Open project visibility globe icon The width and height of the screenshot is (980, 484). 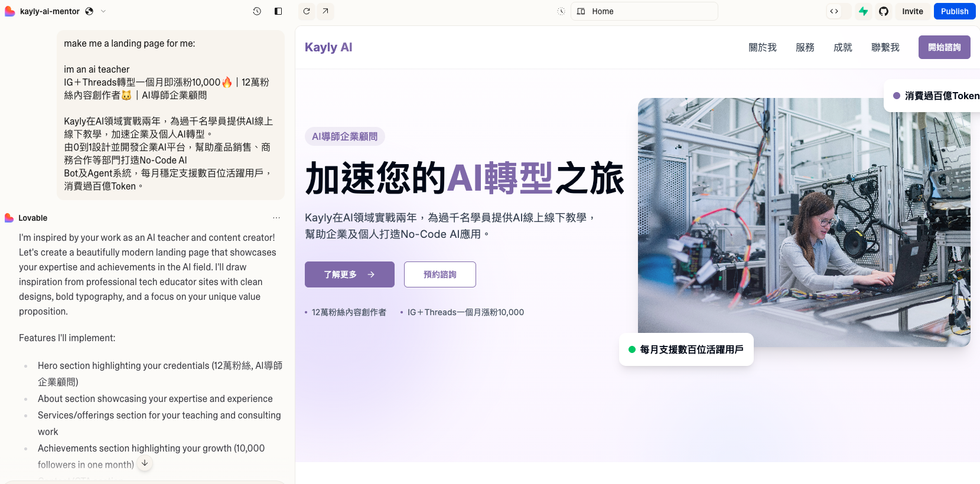tap(89, 11)
